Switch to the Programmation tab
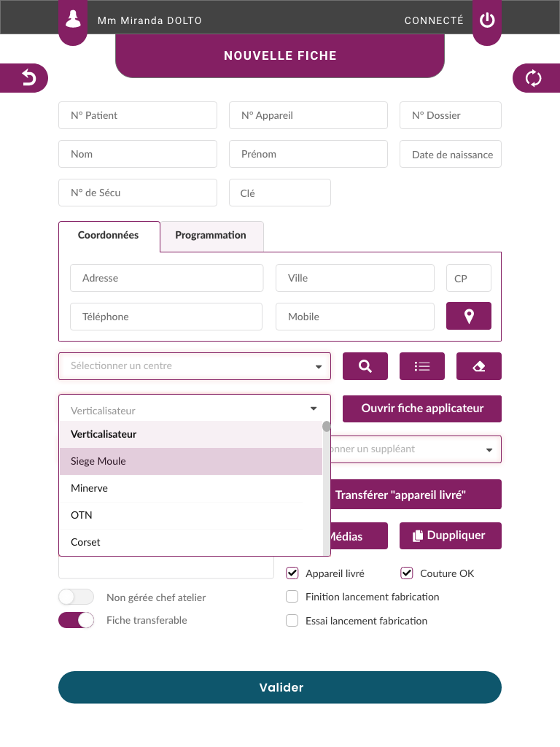The image size is (560, 747). 211,236
